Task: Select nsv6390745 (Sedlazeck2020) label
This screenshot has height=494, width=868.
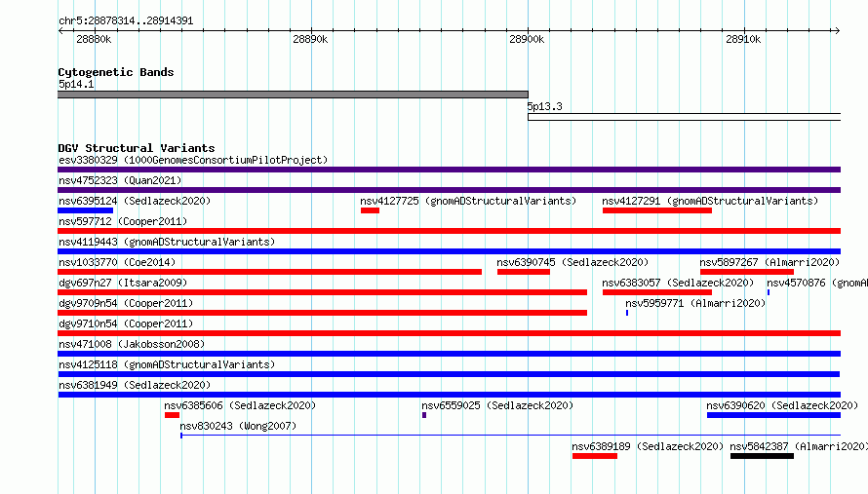Action: (x=572, y=262)
